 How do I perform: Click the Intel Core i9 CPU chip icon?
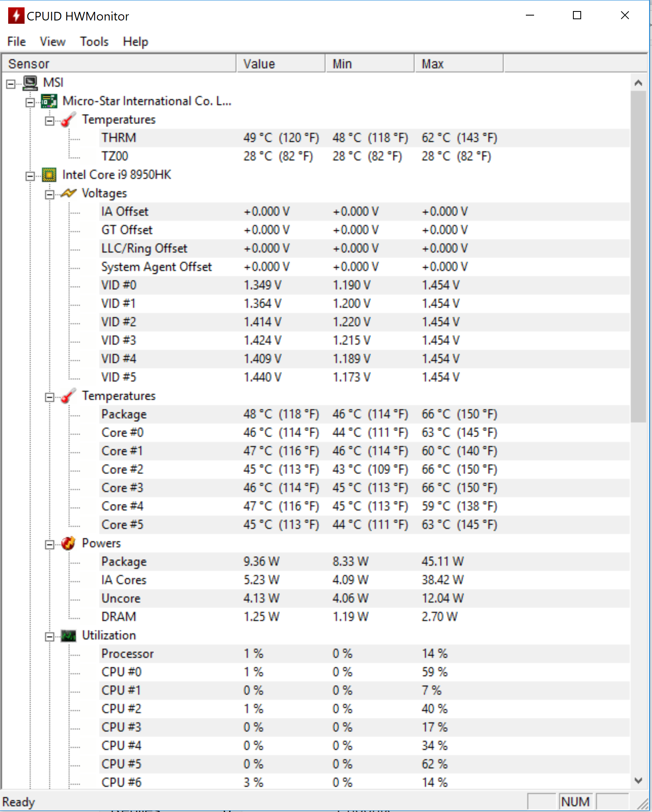(x=49, y=175)
